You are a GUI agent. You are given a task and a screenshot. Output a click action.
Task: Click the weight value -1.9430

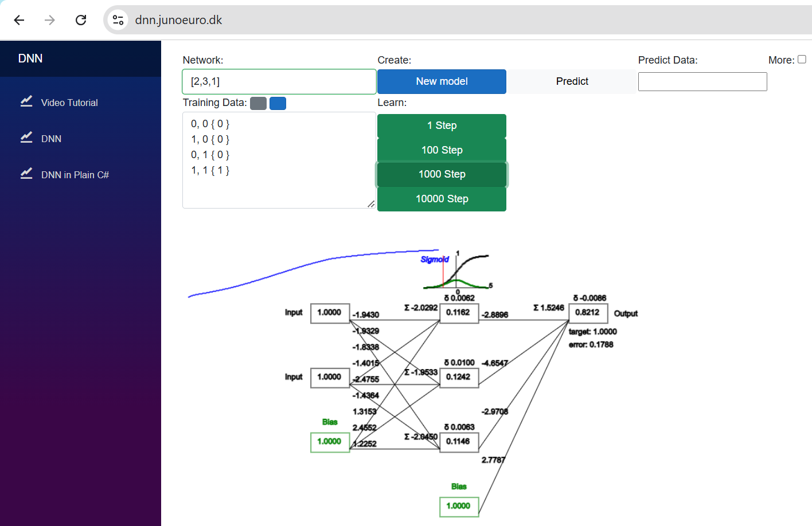[365, 315]
